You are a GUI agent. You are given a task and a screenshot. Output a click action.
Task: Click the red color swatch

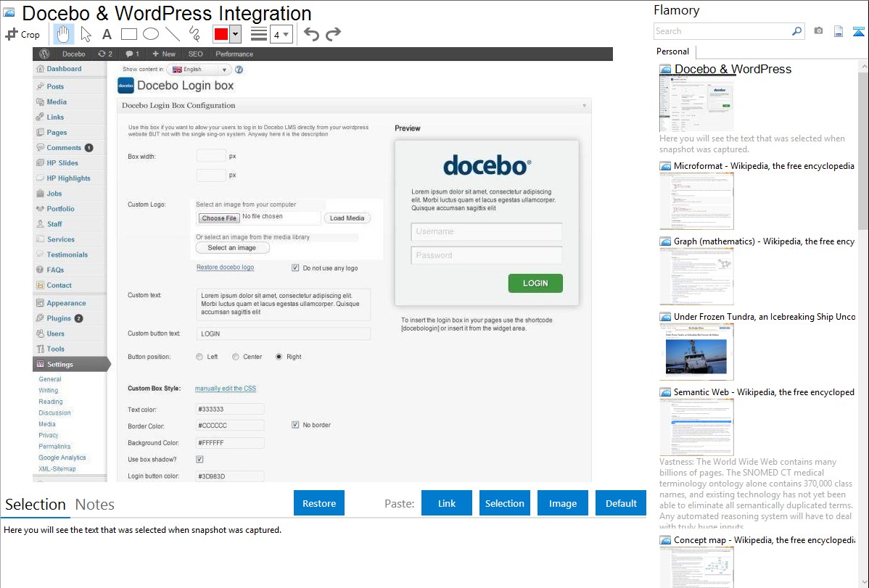[221, 34]
